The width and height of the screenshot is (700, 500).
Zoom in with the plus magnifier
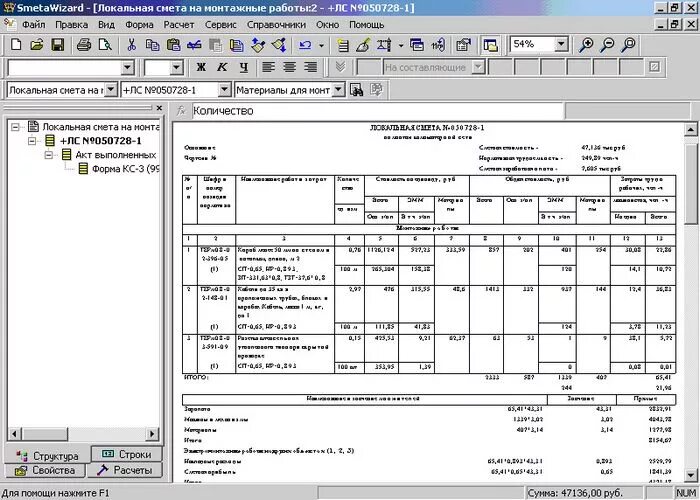586,45
